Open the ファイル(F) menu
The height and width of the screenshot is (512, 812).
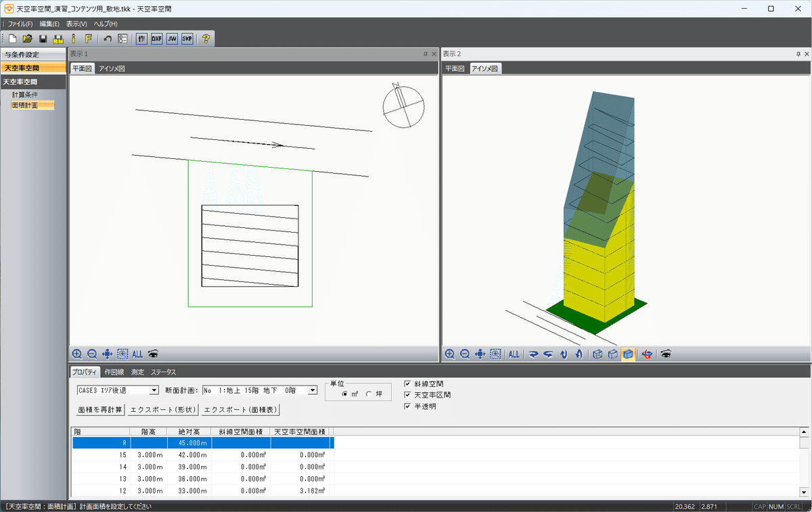pos(20,24)
